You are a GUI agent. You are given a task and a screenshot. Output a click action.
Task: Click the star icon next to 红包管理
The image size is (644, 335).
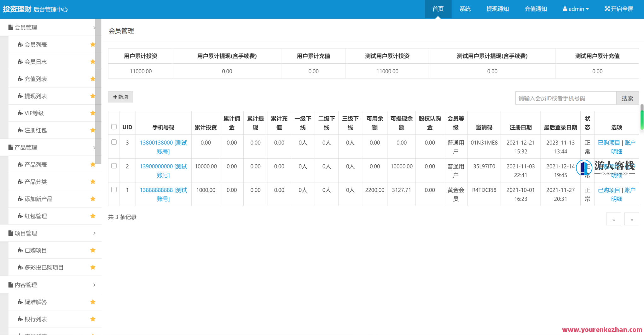coord(93,216)
